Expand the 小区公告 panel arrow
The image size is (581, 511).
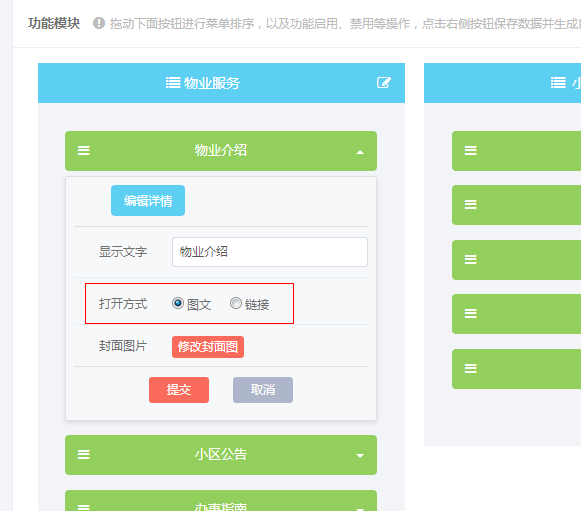[x=360, y=456]
